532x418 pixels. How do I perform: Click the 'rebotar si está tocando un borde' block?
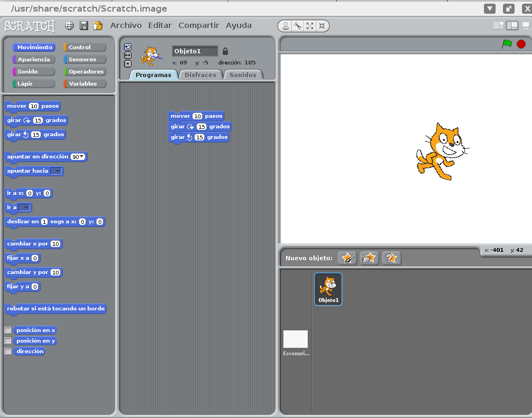point(56,309)
